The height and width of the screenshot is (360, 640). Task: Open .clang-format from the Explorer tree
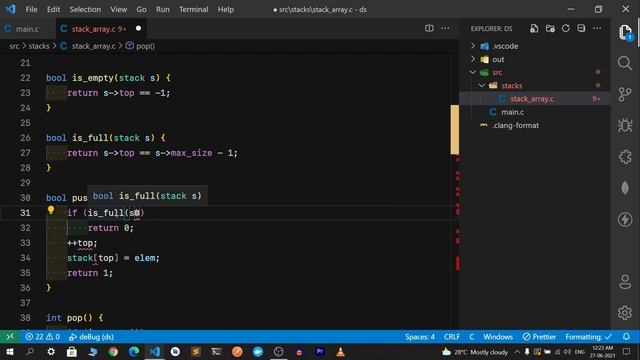coord(535,125)
